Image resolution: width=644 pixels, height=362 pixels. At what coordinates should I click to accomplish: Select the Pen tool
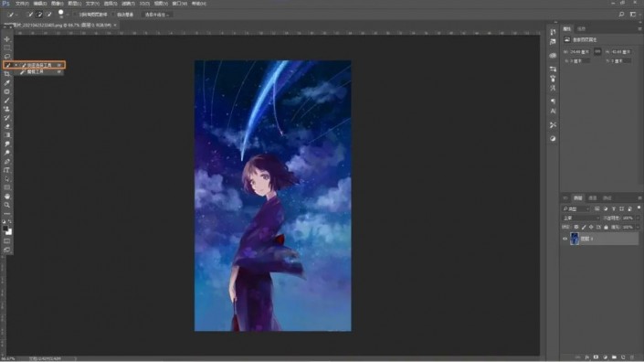7,162
